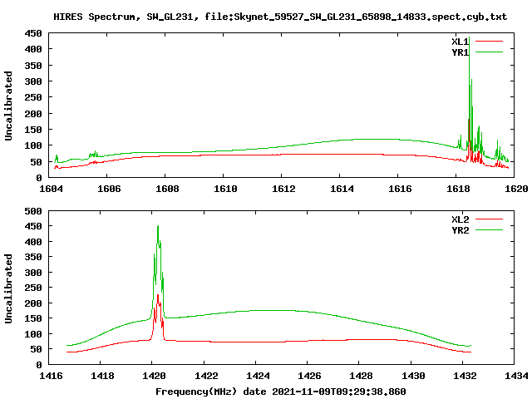This screenshot has width=532, height=399.
Task: Click the top plot Uncalibrated axis label
Action: 8,106
